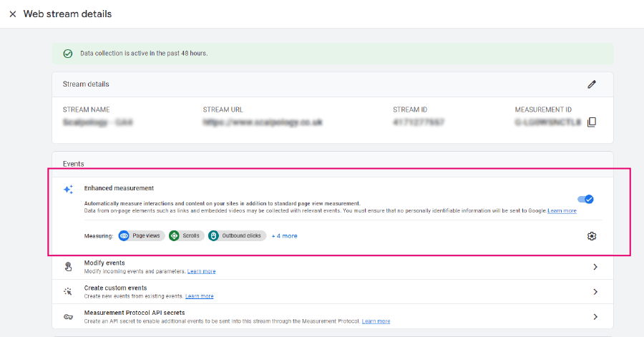Open Measurement Protocol API secrets row title

[135, 313]
